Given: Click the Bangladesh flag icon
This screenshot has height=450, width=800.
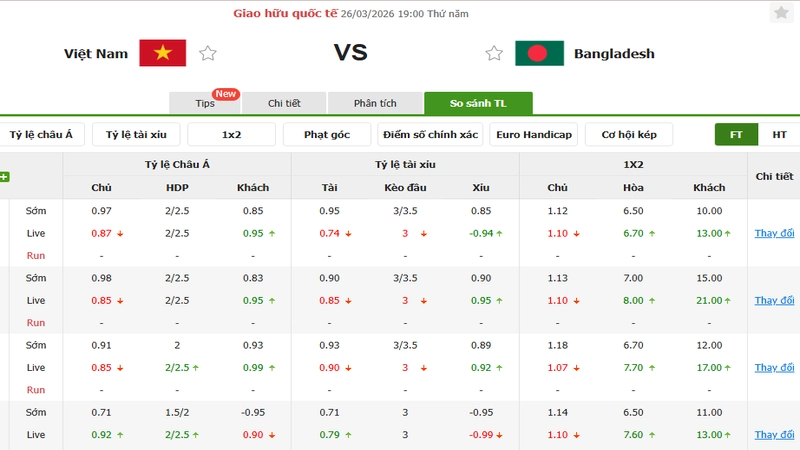Looking at the screenshot, I should click(x=539, y=53).
